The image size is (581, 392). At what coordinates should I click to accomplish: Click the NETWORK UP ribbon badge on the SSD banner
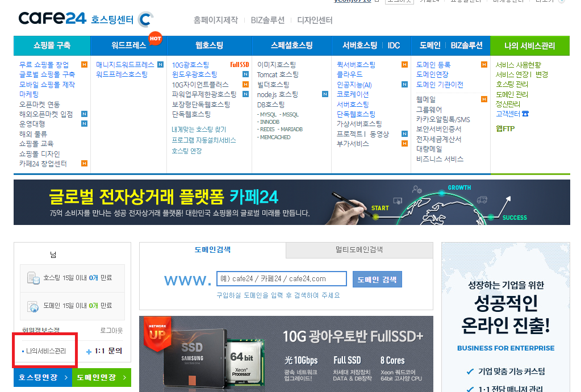coord(157,333)
